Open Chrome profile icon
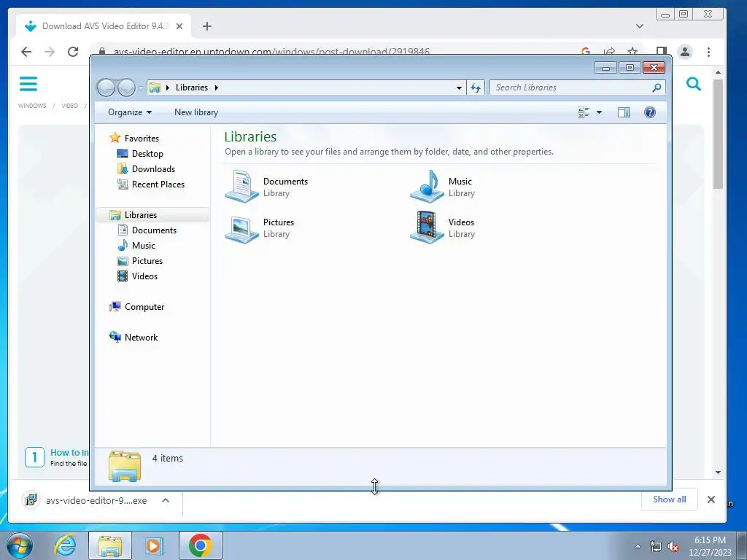The width and height of the screenshot is (747, 560). point(685,52)
